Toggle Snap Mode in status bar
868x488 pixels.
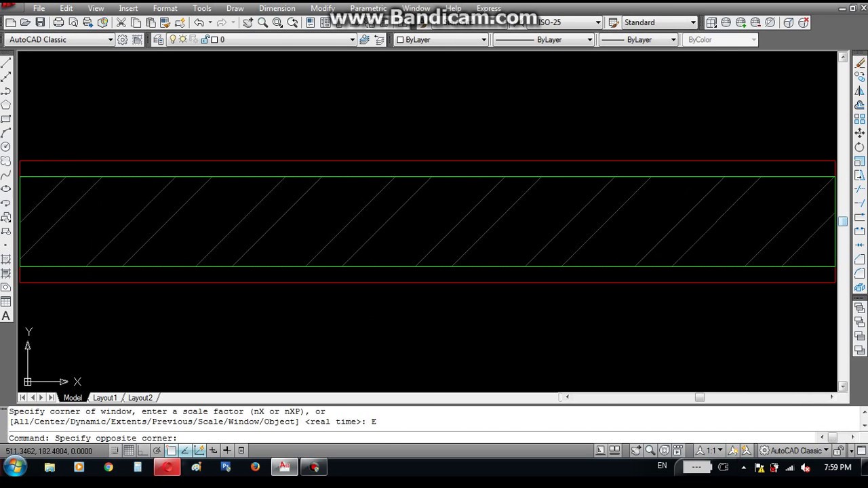[115, 451]
